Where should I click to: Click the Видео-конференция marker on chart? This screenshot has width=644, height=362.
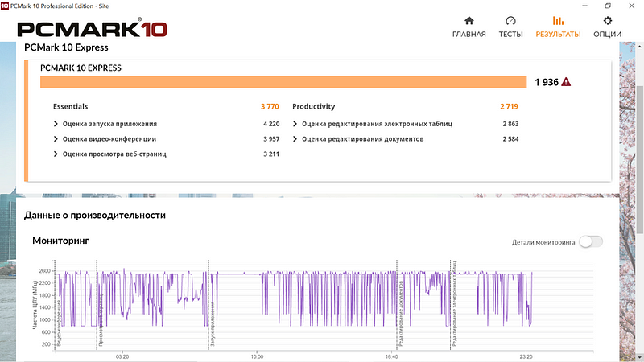(x=59, y=323)
